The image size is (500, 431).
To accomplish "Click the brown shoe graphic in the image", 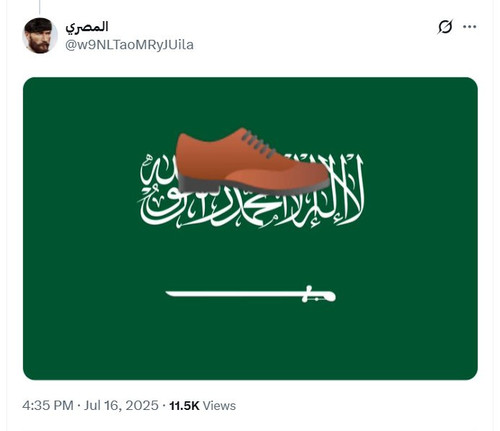I will (x=253, y=161).
